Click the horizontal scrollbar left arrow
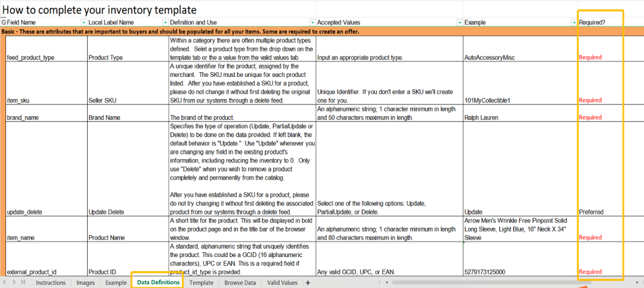The width and height of the screenshot is (644, 288). click(386, 283)
